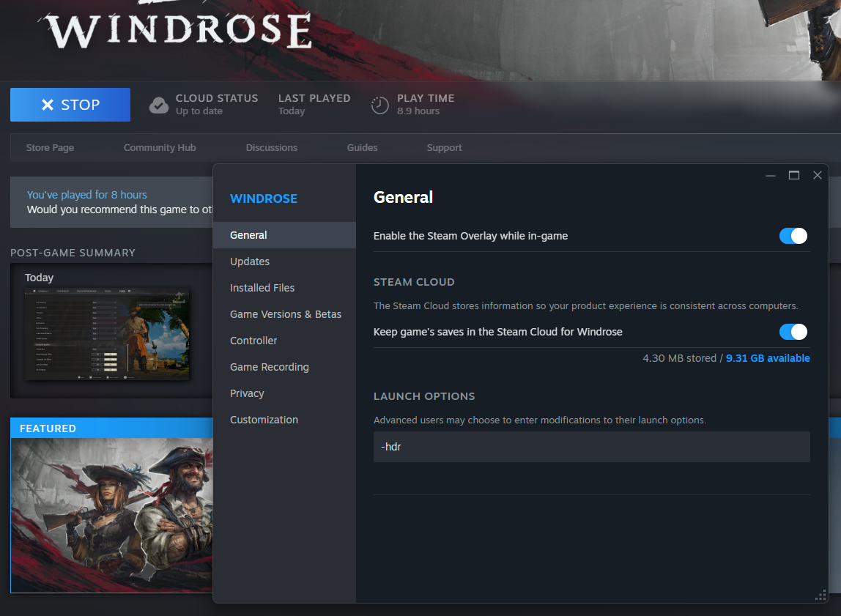The height and width of the screenshot is (616, 841).
Task: Click the 4.30 MB stored text
Action: pos(680,358)
